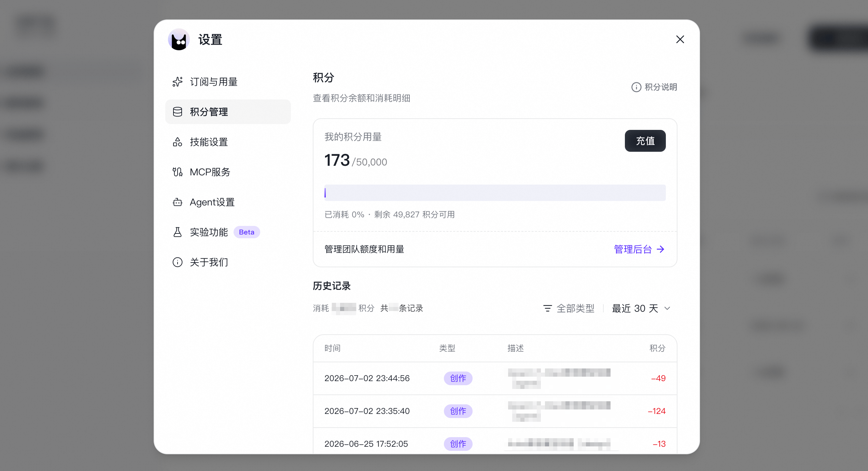Click the 创作 tag in 23:44:56 row
Screen dimensions: 868x471
(x=458, y=378)
